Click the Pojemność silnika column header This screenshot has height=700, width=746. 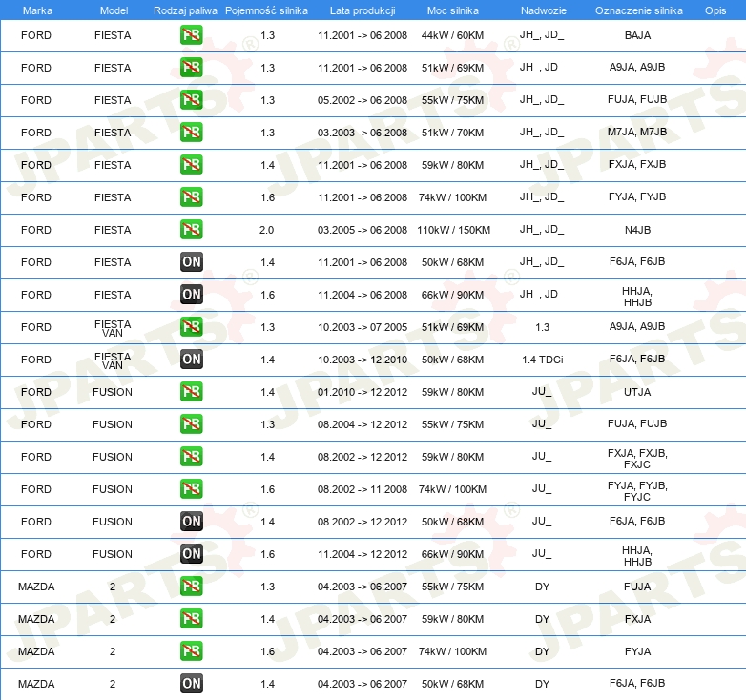(266, 10)
